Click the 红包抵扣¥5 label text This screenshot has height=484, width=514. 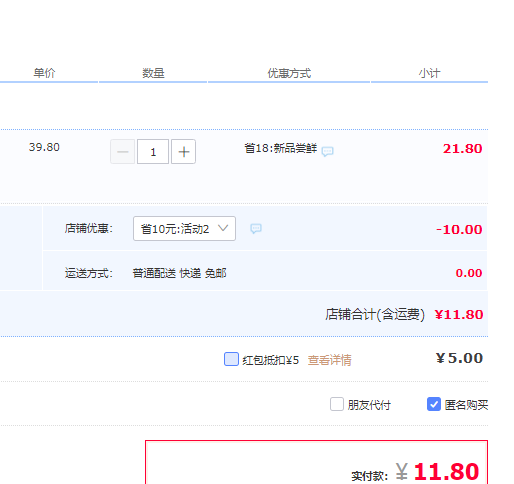pyautogui.click(x=271, y=360)
